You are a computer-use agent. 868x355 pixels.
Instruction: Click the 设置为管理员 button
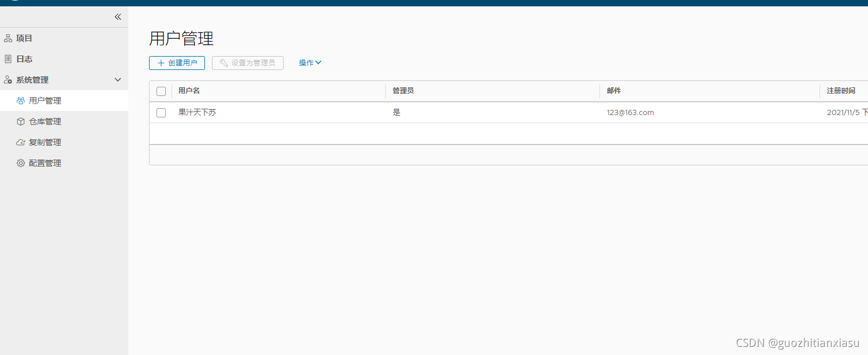[x=248, y=63]
